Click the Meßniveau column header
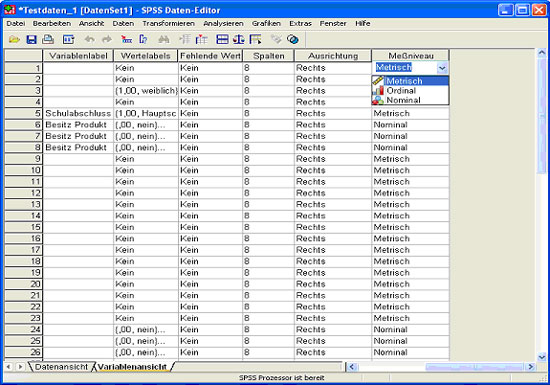 pos(410,56)
